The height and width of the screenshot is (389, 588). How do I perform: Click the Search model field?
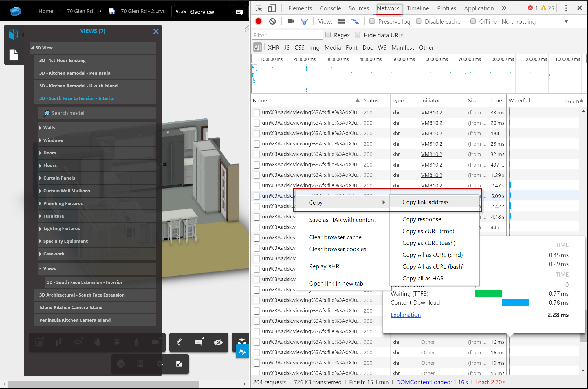[97, 113]
